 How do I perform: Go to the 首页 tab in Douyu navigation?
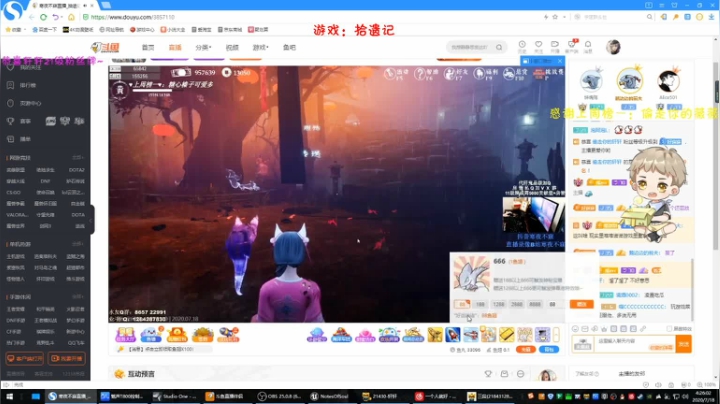pos(148,47)
